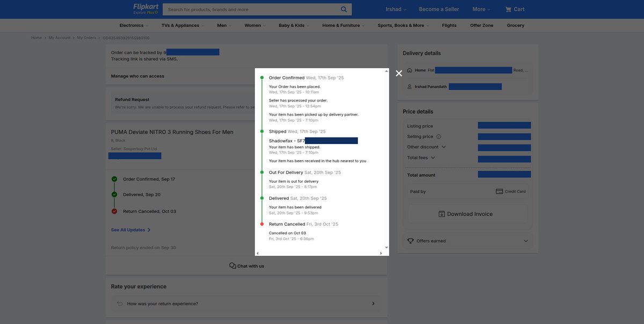
Task: Open the Offer Zone menu item
Action: tap(481, 25)
